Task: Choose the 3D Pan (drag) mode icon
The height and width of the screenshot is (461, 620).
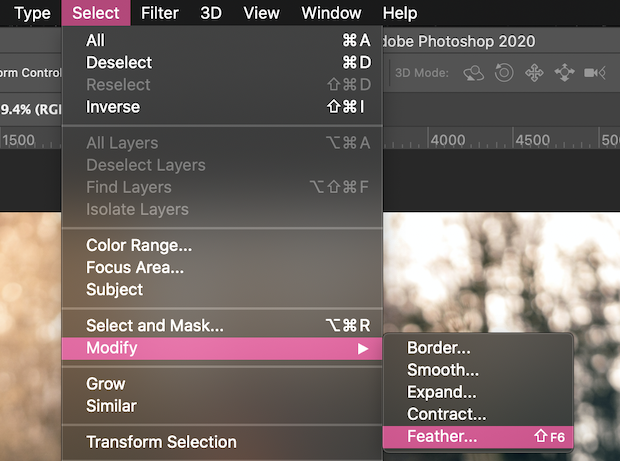Action: coord(534,73)
